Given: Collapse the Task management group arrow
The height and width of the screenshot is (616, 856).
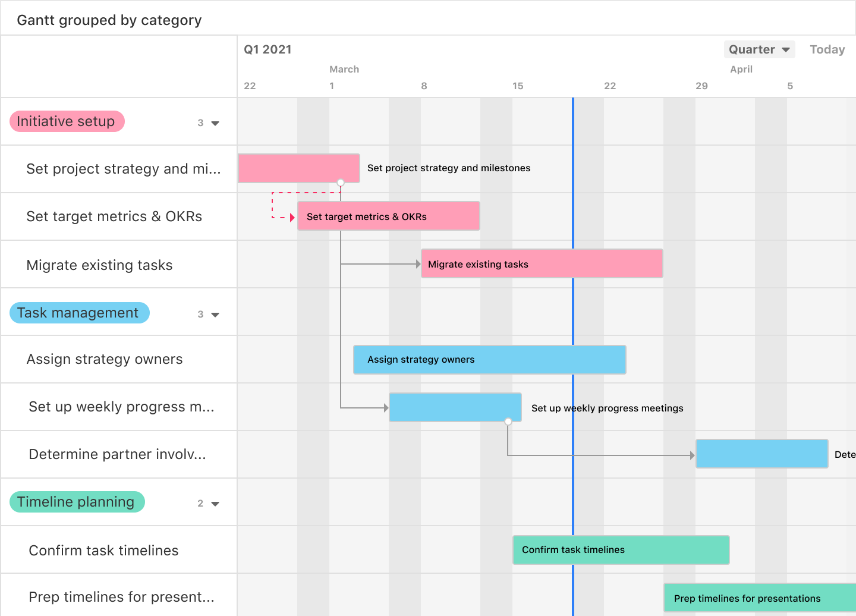Looking at the screenshot, I should 215,315.
